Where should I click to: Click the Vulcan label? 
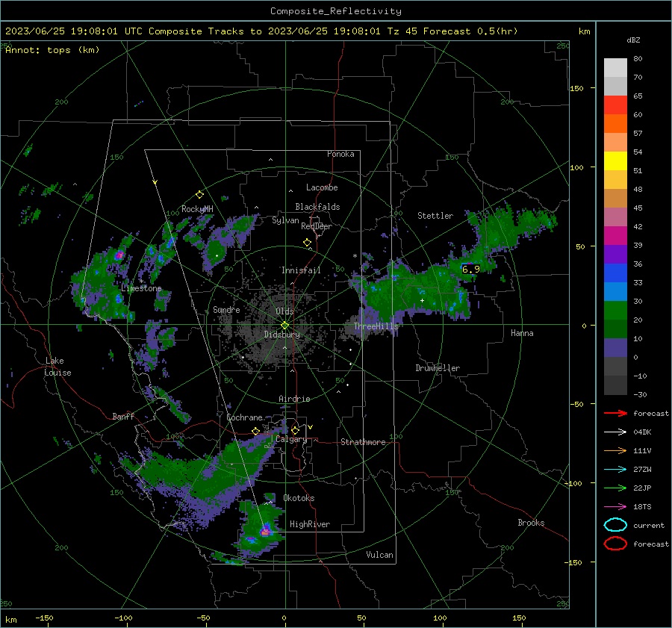point(379,555)
